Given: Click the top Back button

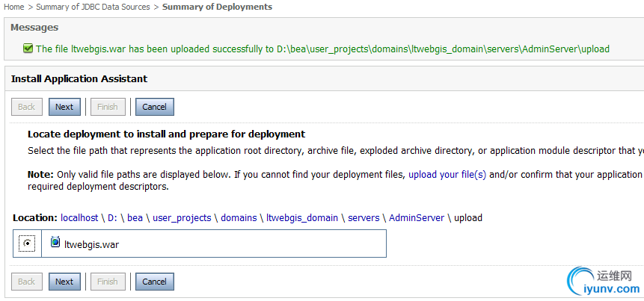Looking at the screenshot, I should coord(26,107).
